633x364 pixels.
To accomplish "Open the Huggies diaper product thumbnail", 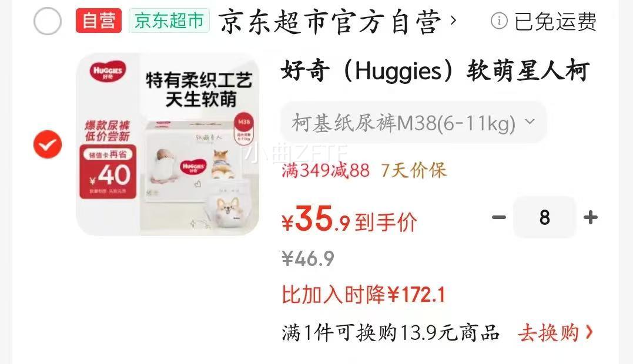I will [168, 144].
